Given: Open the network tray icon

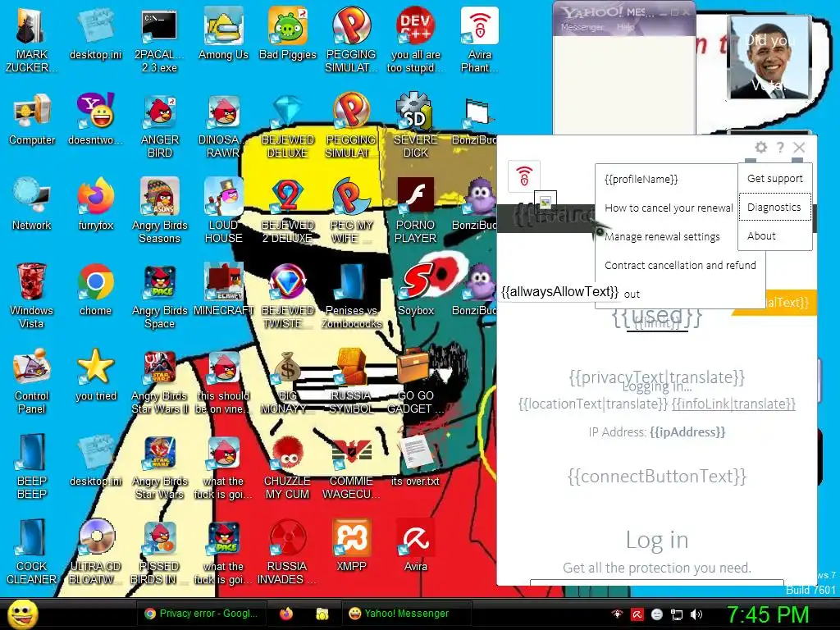Looking at the screenshot, I should [677, 614].
